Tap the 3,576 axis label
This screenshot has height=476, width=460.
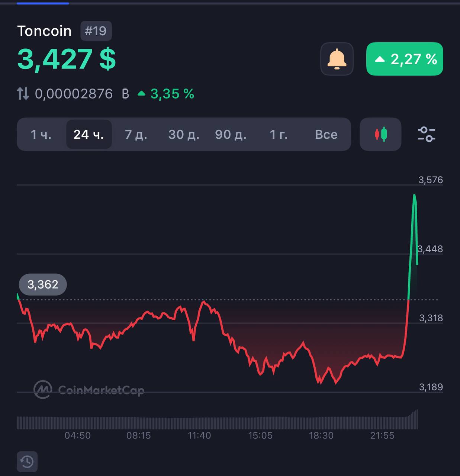point(431,180)
